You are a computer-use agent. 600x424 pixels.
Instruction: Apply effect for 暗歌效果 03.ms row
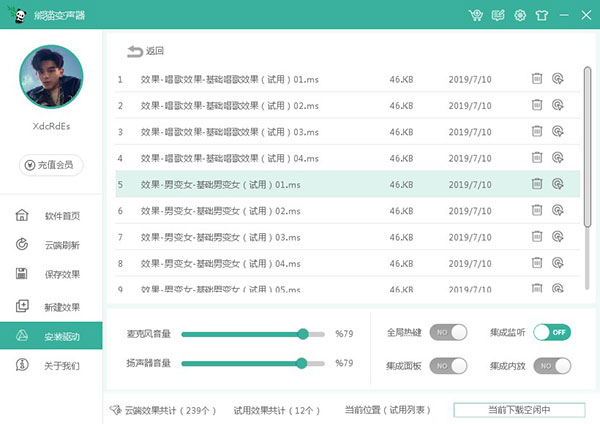pyautogui.click(x=557, y=131)
